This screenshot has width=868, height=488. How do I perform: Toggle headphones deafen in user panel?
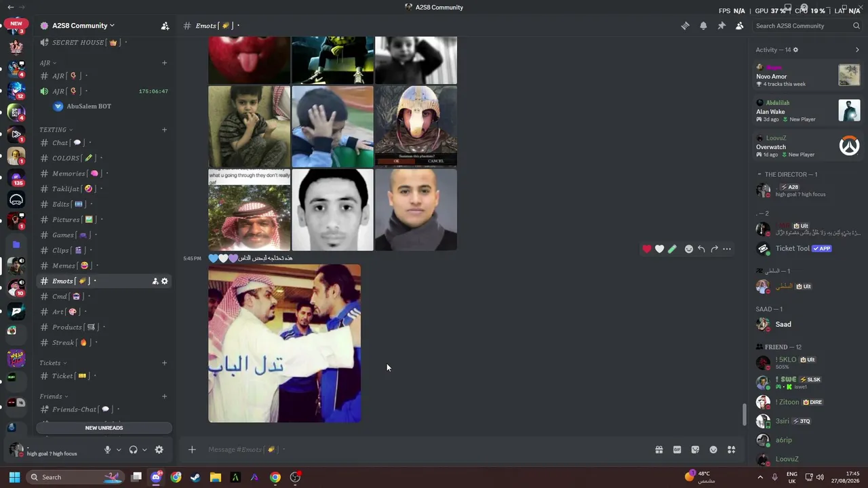tap(133, 449)
